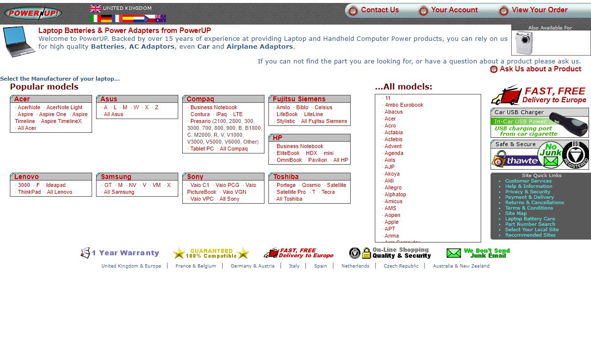591x364 pixels.
Task: Pick the French flag
Action: (117, 19)
